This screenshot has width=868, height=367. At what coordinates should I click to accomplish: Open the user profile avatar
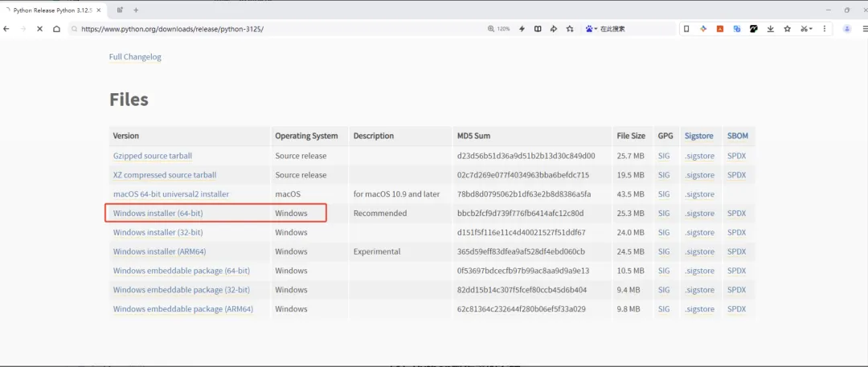point(847,29)
